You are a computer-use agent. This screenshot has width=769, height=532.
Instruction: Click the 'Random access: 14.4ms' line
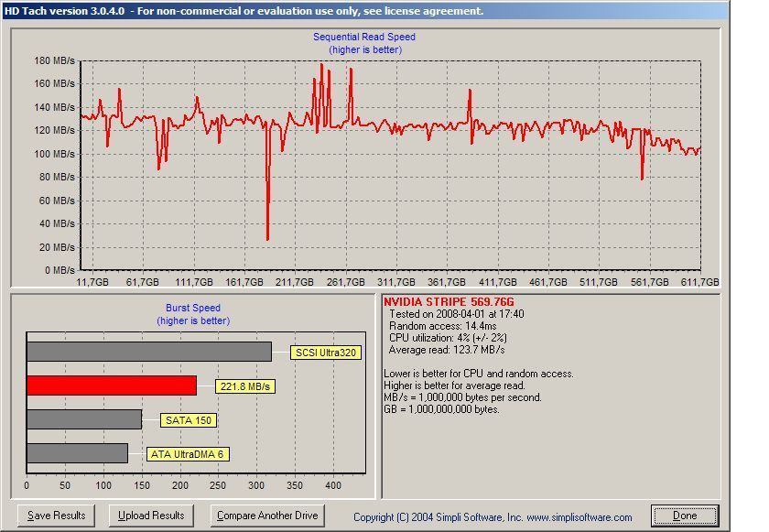point(443,326)
